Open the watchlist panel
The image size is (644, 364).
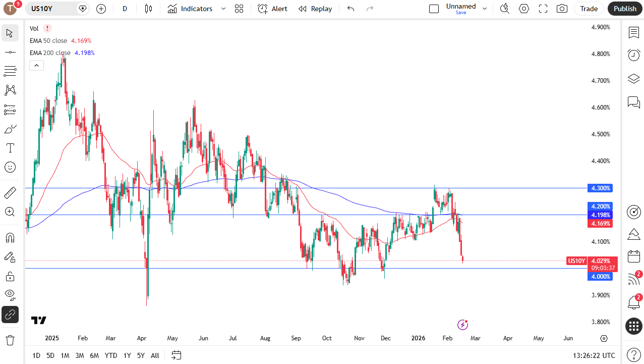click(634, 32)
